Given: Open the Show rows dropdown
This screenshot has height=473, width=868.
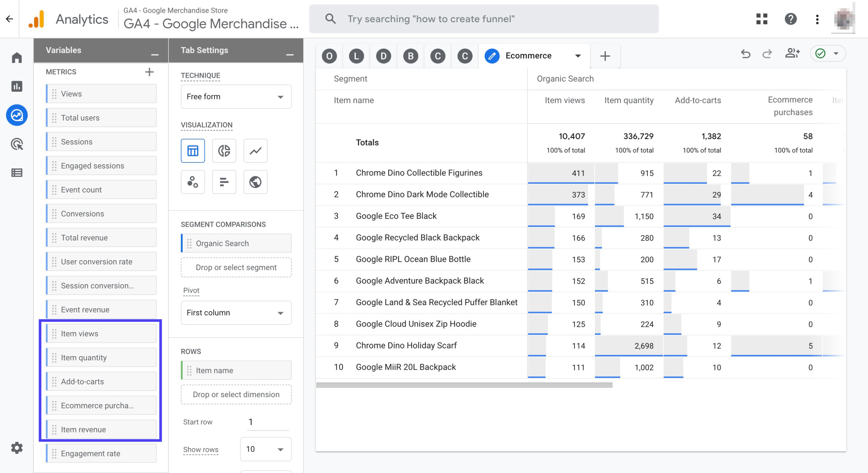Looking at the screenshot, I should click(x=266, y=449).
